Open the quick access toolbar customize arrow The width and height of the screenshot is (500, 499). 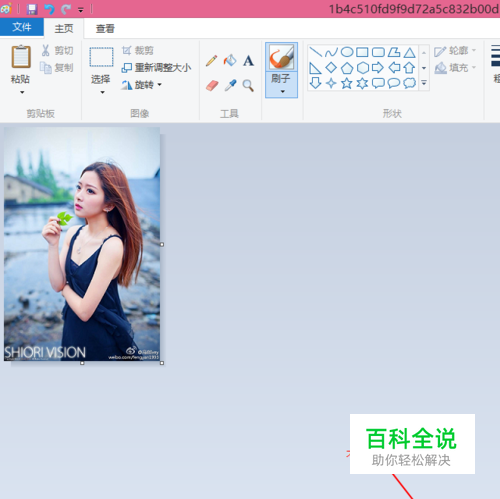click(x=81, y=10)
